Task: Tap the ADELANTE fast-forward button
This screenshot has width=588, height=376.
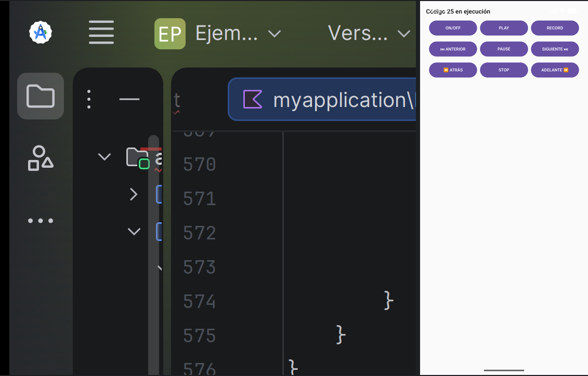Action: (555, 70)
